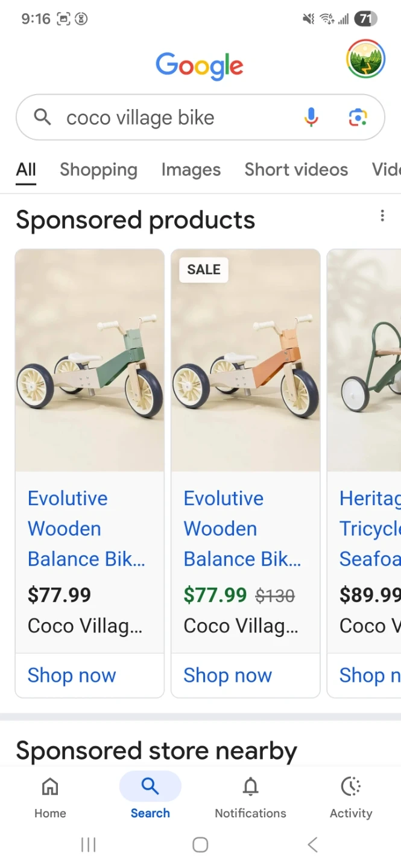Tap the Search tab in bottom navigation
The height and width of the screenshot is (868, 401).
point(150,797)
